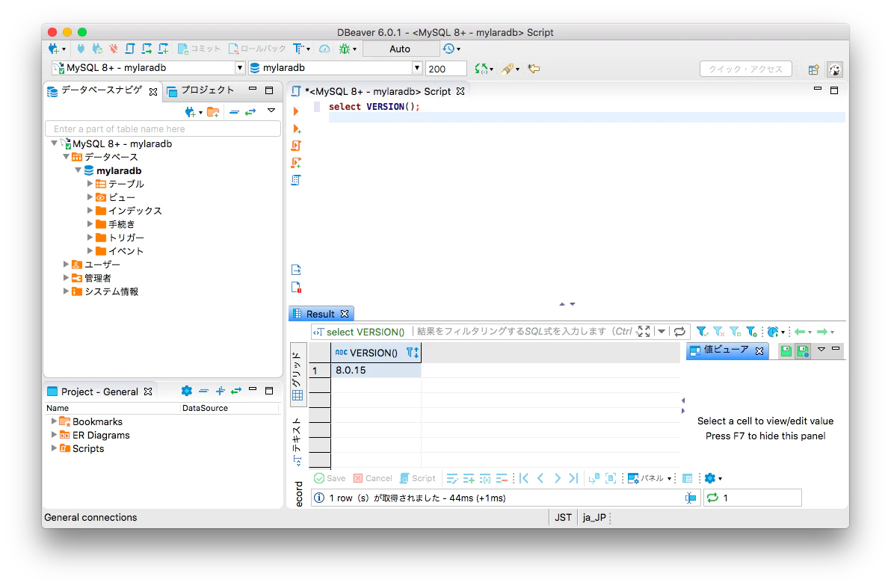Click the Auto commit mode field
This screenshot has height=588, width=891.
(x=401, y=49)
